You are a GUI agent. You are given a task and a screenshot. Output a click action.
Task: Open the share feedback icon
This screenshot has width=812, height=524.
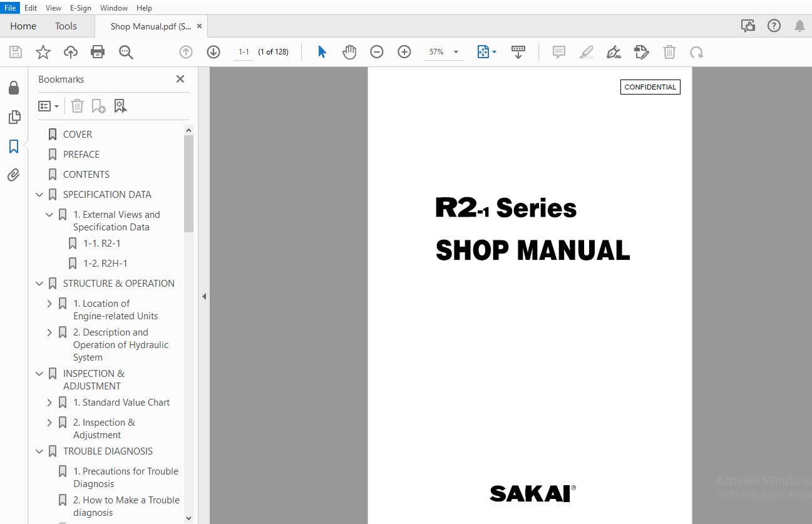coord(748,26)
